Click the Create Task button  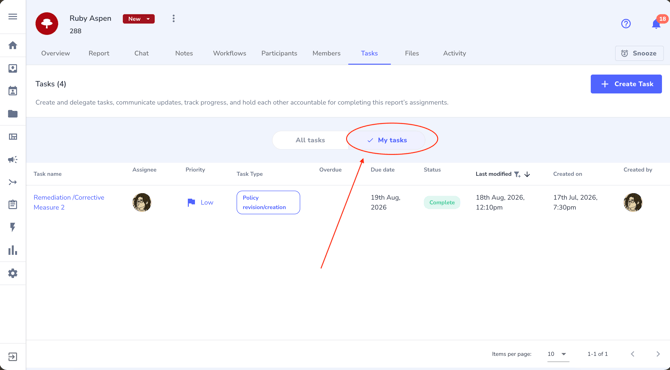coord(626,84)
